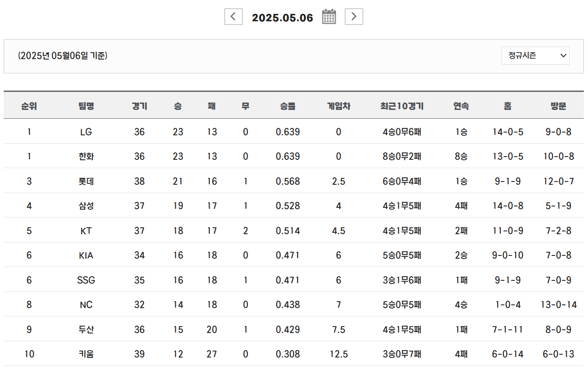The image size is (588, 370).
Task: Click NC's away record 13-0-14
Action: click(x=558, y=305)
